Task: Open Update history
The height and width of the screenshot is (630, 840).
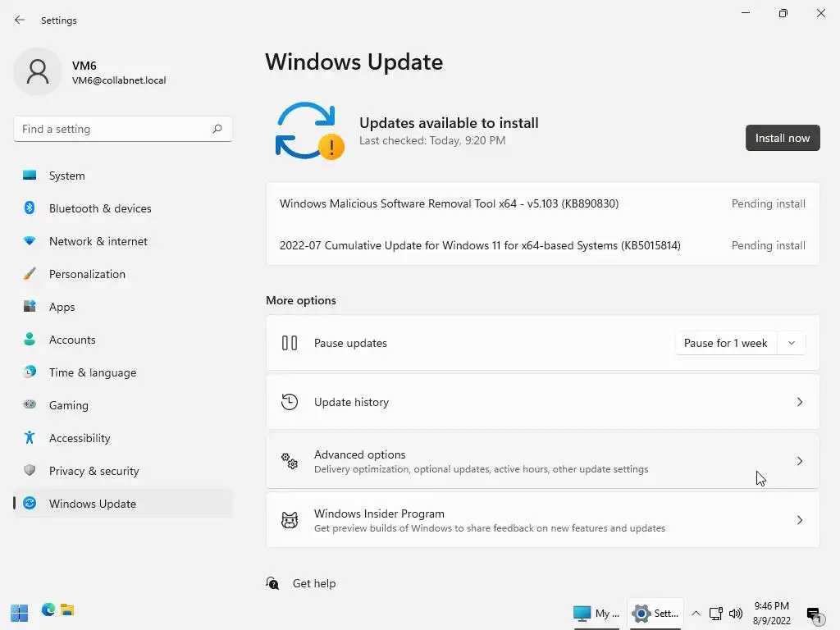Action: tap(542, 402)
